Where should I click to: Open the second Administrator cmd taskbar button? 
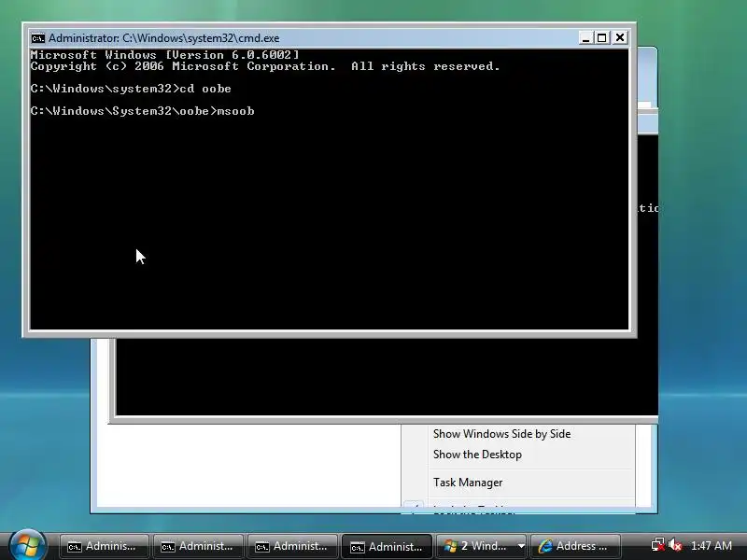(198, 546)
